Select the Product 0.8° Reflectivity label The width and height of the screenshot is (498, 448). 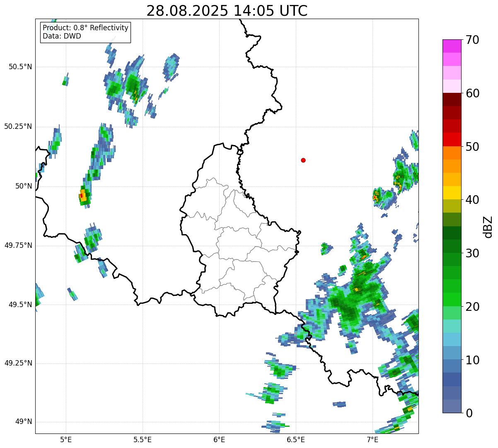tap(86, 28)
